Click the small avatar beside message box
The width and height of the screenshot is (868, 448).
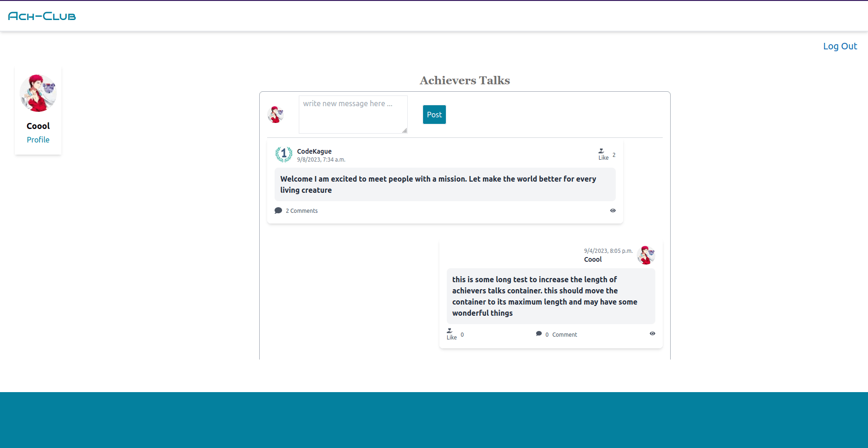[276, 115]
